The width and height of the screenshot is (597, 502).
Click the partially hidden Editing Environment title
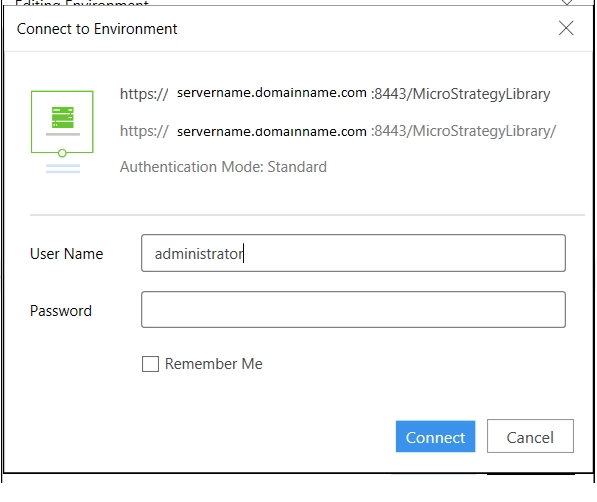(x=82, y=3)
